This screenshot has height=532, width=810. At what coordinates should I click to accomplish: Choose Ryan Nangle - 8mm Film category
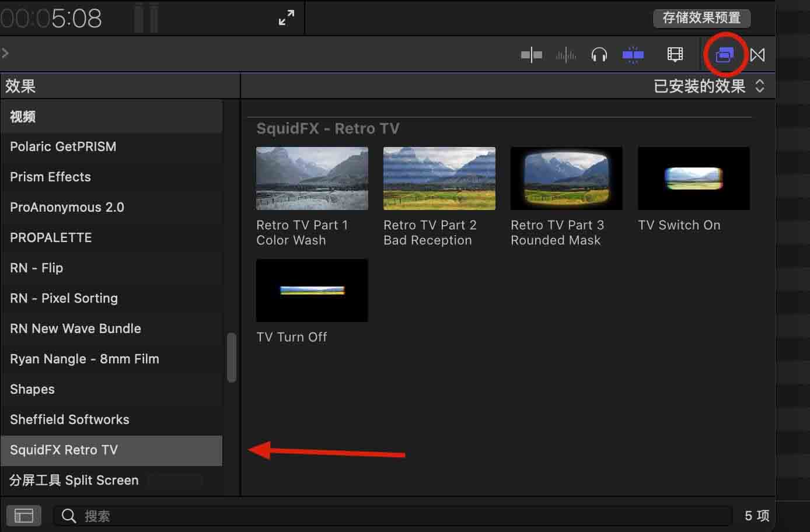[84, 359]
